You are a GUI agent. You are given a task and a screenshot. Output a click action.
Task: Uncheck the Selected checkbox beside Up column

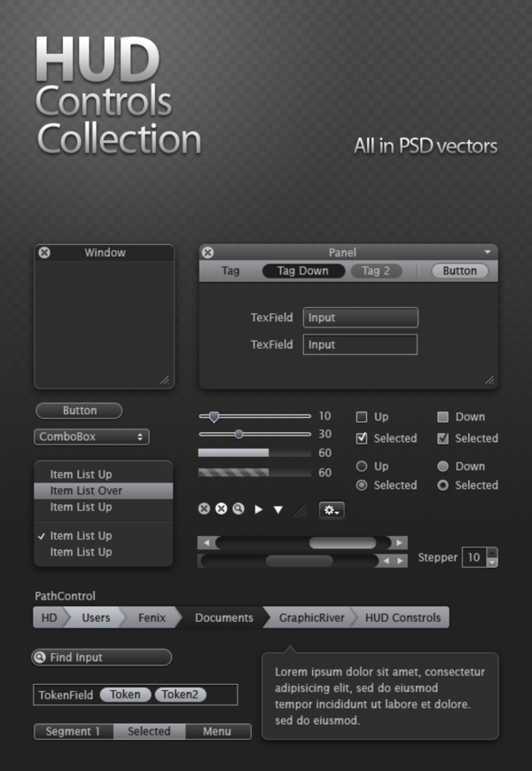tap(362, 438)
